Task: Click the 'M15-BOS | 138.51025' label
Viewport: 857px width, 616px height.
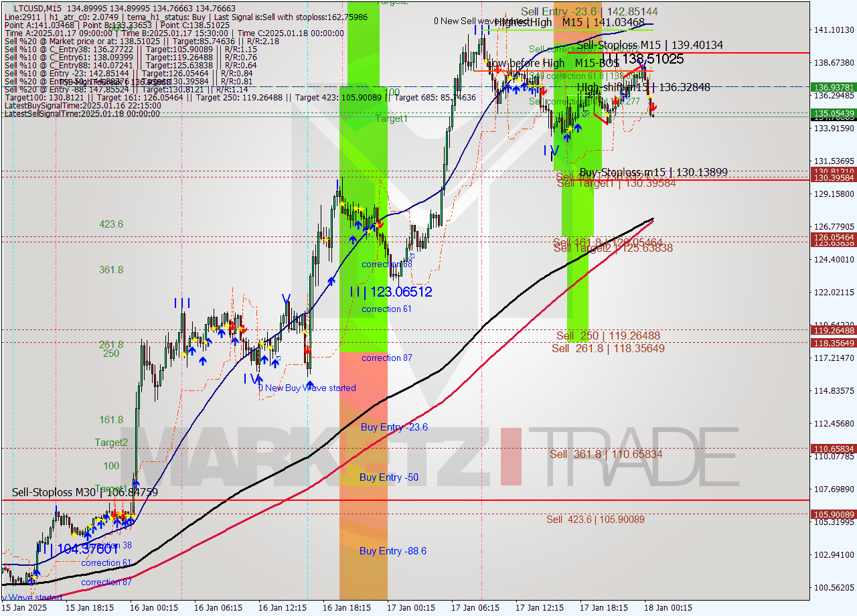Action: coord(629,60)
